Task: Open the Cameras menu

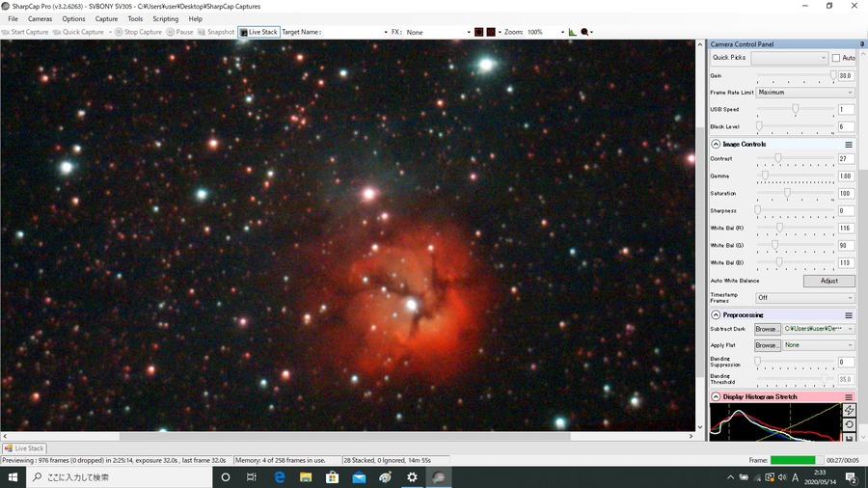Action: coord(40,19)
